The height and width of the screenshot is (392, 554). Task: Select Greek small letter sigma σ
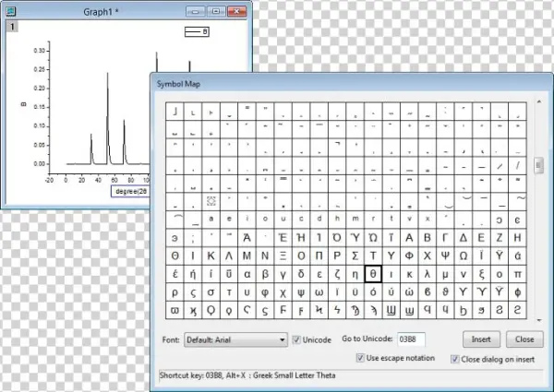click(x=211, y=292)
